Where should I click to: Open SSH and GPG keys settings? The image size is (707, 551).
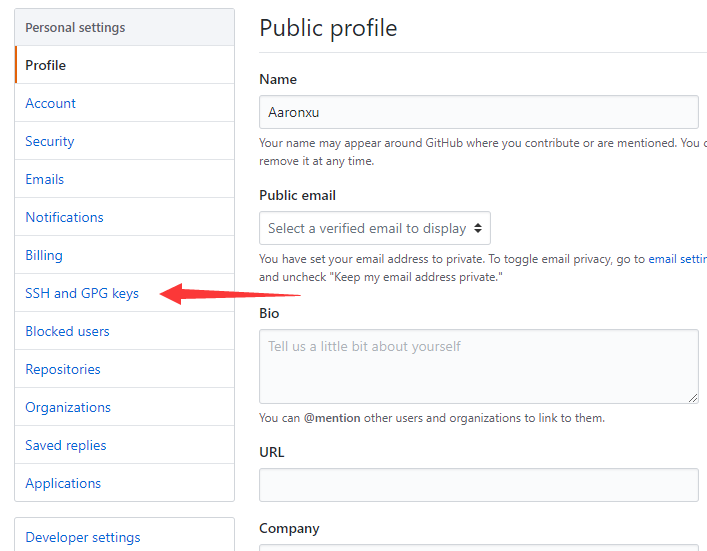(82, 293)
